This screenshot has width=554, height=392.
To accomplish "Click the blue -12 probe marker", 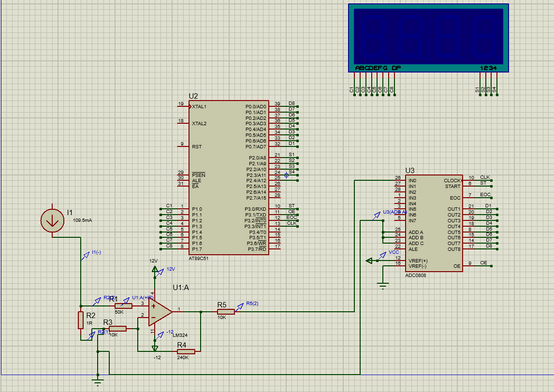I will [x=159, y=335].
